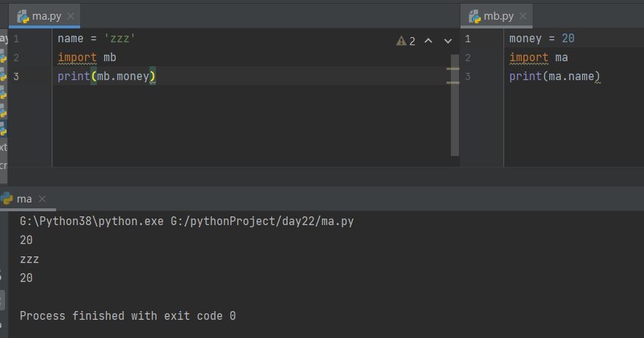Click line number 2 in mb.py gutter
Screen dimensions: 644x338
pos(467,58)
